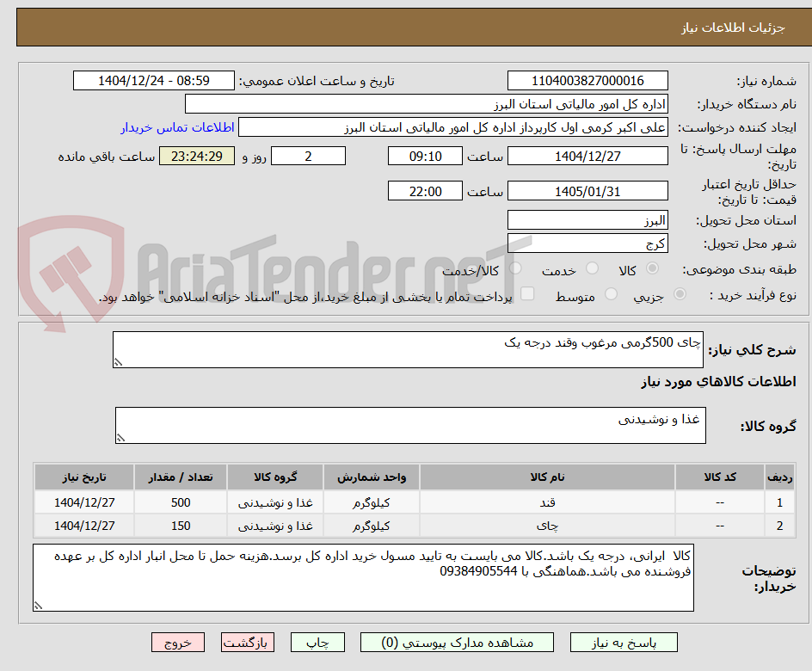The height and width of the screenshot is (671, 812).
Task: Click the بازگشت back button
Action: (x=248, y=643)
